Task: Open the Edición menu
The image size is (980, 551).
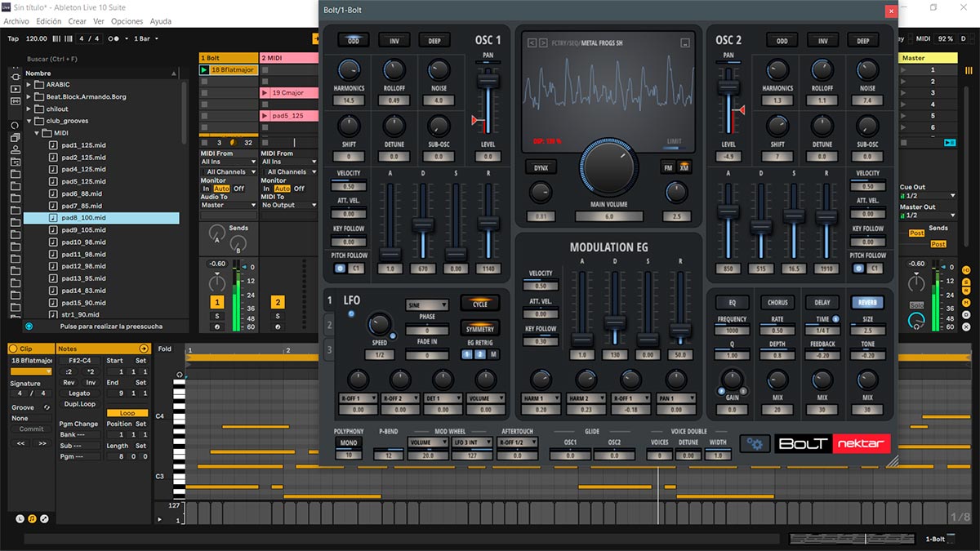Action: pyautogui.click(x=49, y=21)
